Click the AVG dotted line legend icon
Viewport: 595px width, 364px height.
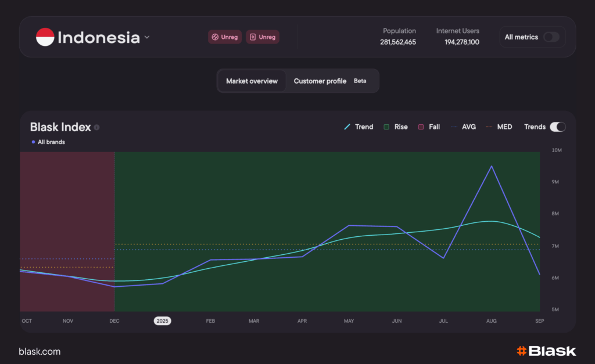click(x=454, y=127)
